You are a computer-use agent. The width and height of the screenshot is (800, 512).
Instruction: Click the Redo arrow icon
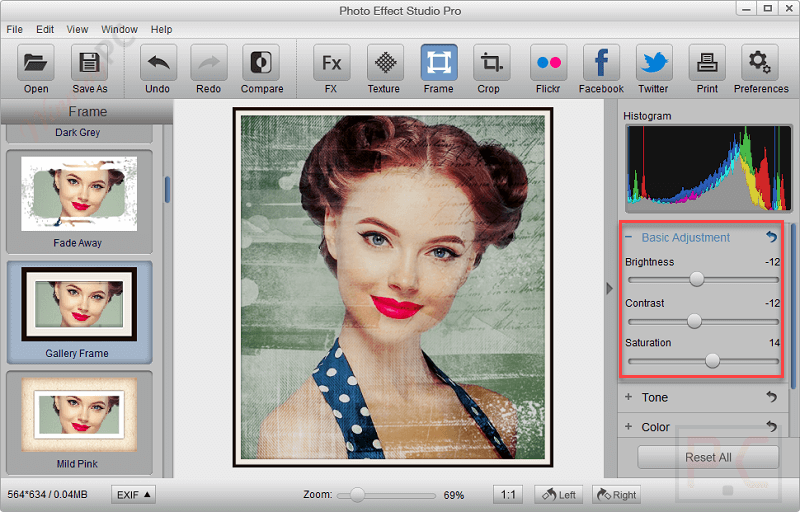[209, 63]
